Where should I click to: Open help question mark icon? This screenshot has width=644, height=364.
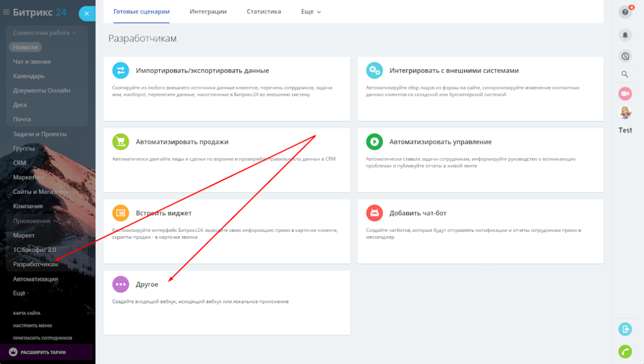(x=625, y=12)
